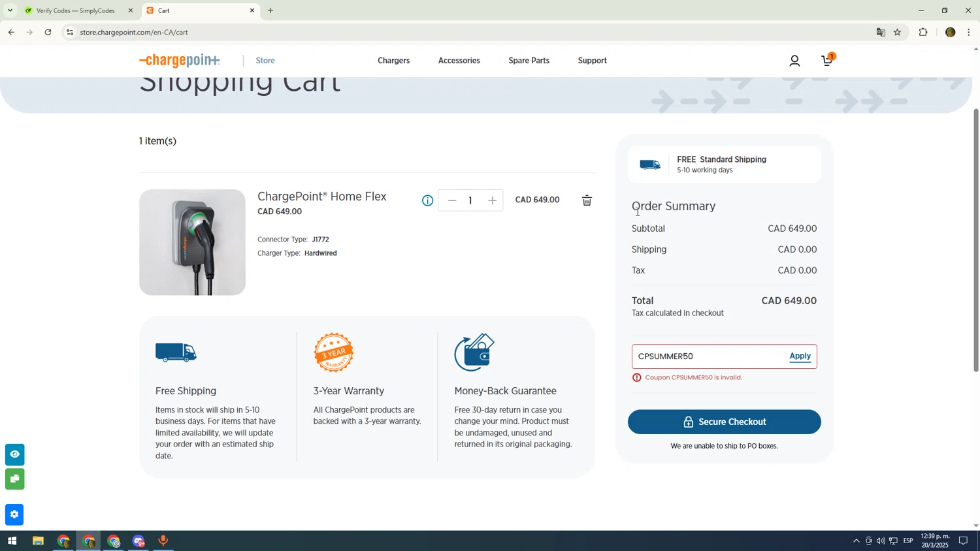Open notifications center icon

(x=963, y=541)
